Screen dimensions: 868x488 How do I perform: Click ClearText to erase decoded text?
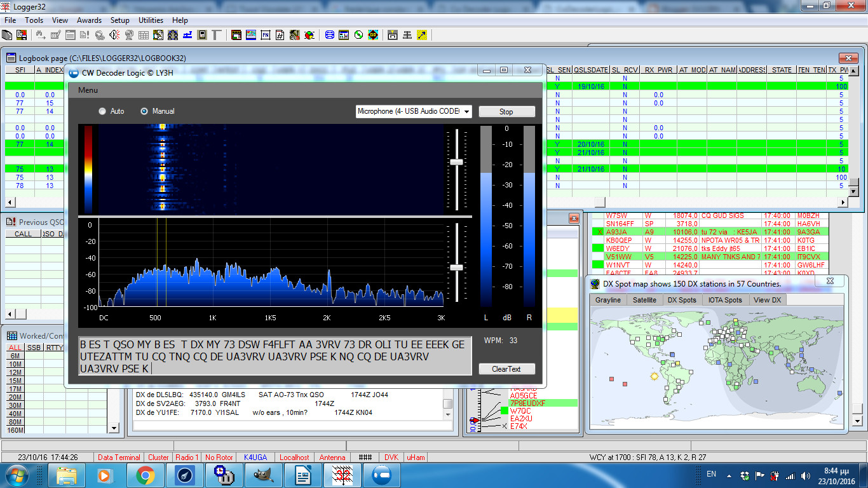(x=506, y=369)
